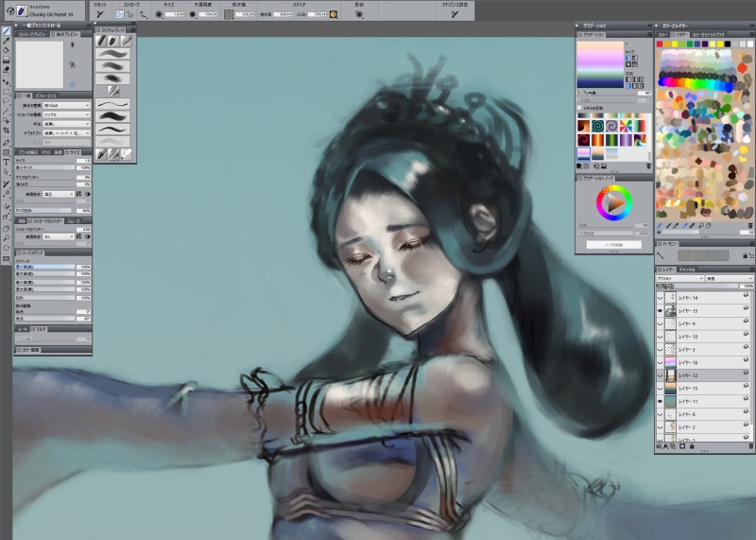Hide layer 13 with eye icon
756x540 pixels.
660,311
